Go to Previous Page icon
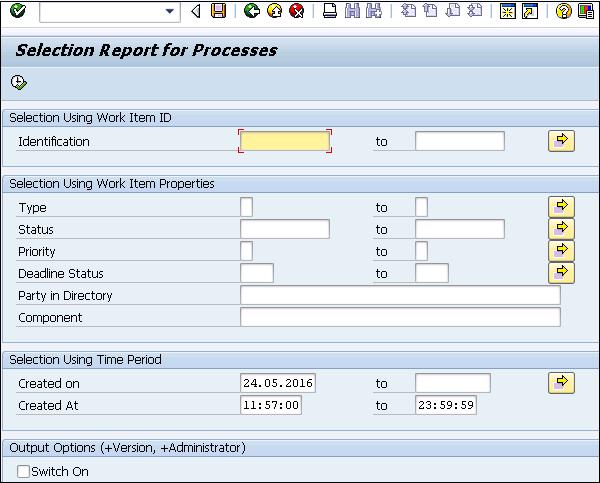600x483 pixels. coord(430,11)
